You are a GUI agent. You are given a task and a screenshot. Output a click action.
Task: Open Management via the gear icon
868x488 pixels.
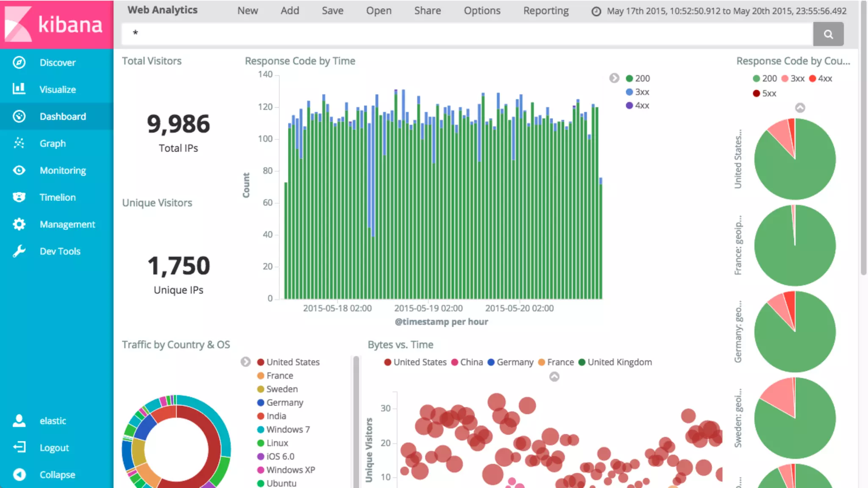pos(19,224)
